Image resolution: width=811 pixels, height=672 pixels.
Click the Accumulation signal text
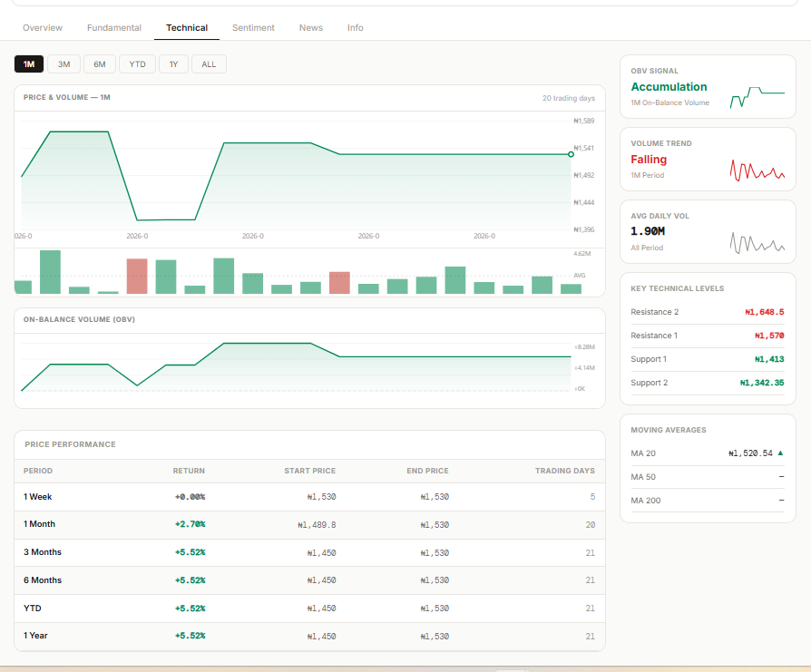pos(669,87)
